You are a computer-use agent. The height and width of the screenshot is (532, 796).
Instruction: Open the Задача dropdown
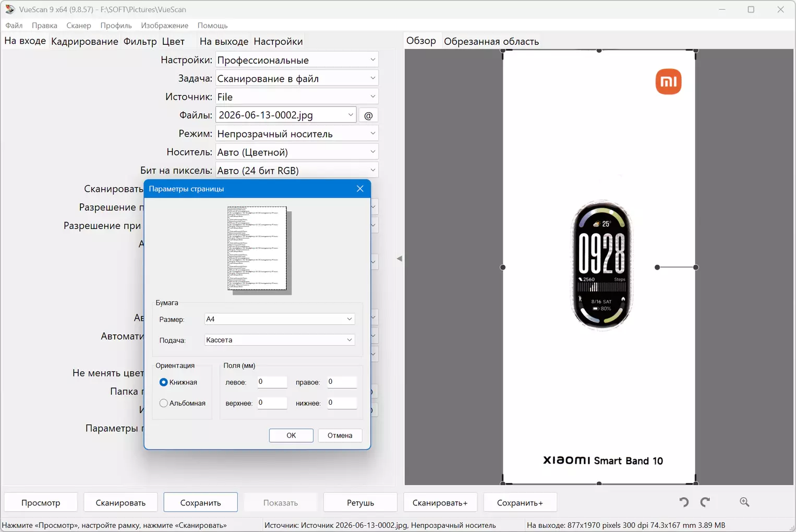[297, 78]
